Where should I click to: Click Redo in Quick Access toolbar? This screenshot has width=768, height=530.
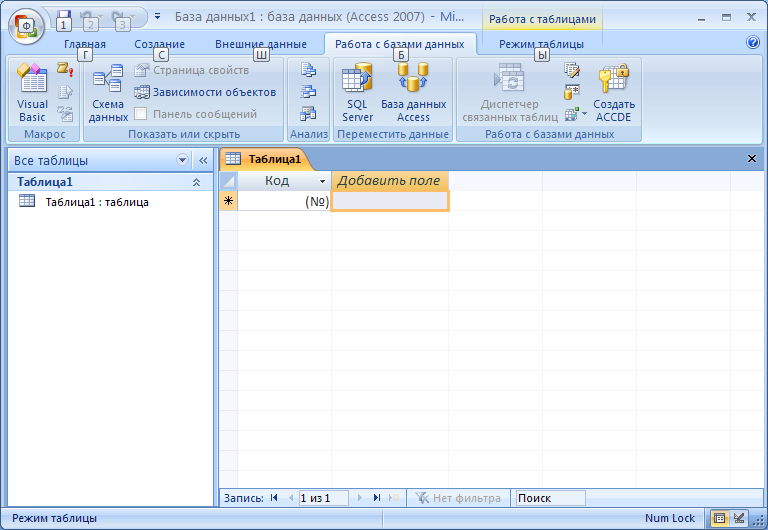pos(119,18)
